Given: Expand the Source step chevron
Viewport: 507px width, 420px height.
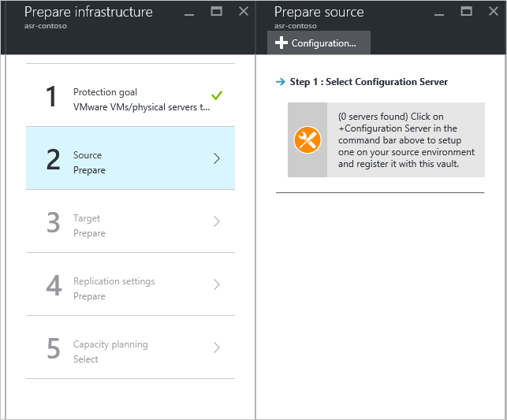Looking at the screenshot, I should pyautogui.click(x=217, y=158).
